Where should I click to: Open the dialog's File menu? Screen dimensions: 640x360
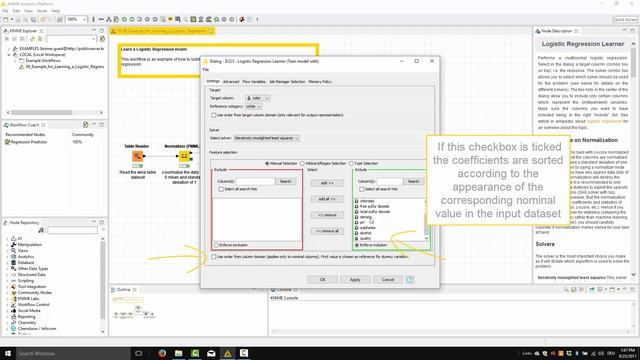(206, 70)
